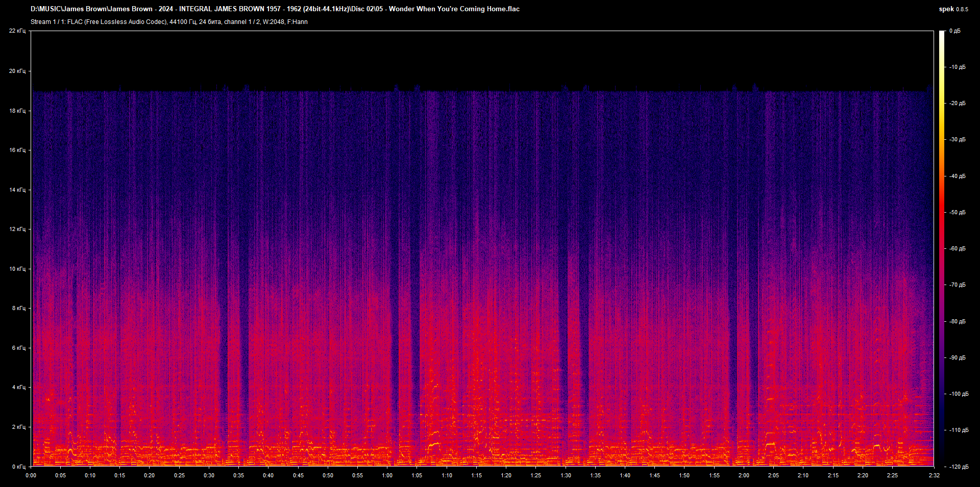This screenshot has height=487, width=980.
Task: Click the -120 дБ bottom scale label
Action: (x=958, y=467)
